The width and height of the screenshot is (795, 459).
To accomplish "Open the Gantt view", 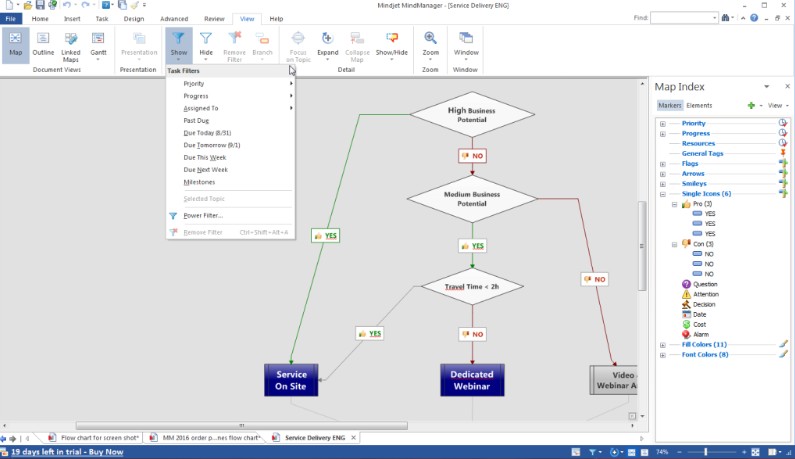I will (x=99, y=43).
